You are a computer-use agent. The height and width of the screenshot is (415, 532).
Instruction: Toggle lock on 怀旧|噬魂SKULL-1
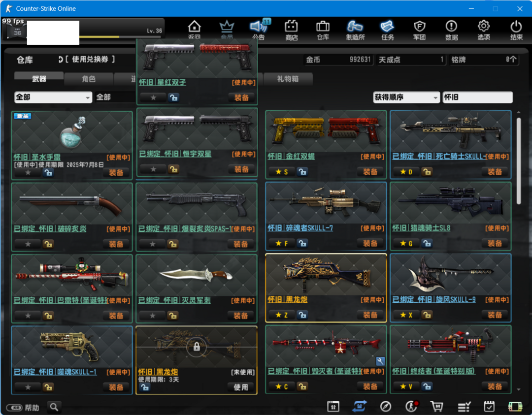[x=48, y=387]
